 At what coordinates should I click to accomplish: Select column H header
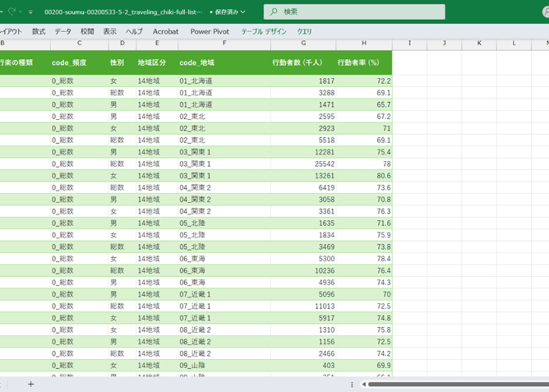click(x=364, y=43)
